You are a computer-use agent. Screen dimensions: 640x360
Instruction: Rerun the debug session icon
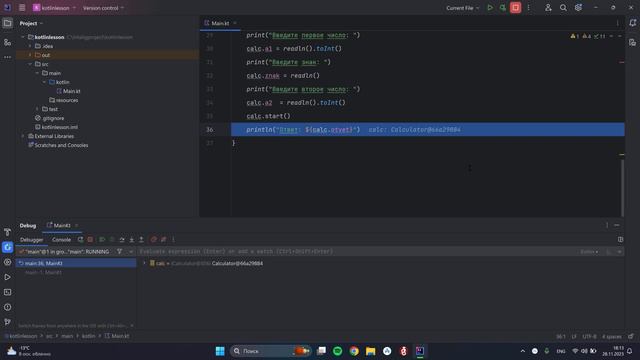[80, 240]
